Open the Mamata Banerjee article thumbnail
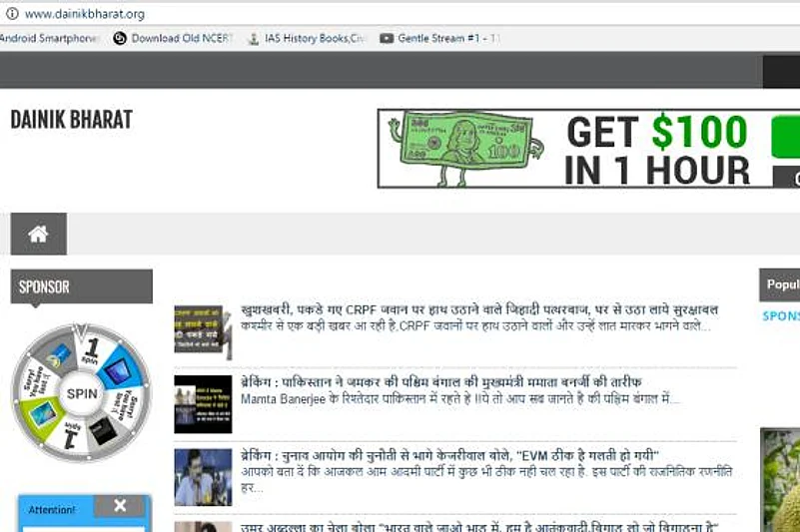 (202, 403)
